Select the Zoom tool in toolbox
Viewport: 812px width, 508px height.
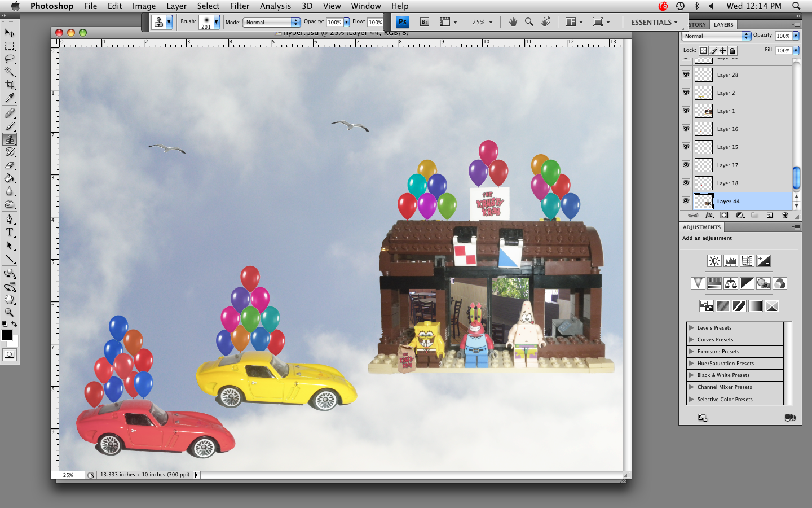pyautogui.click(x=10, y=312)
